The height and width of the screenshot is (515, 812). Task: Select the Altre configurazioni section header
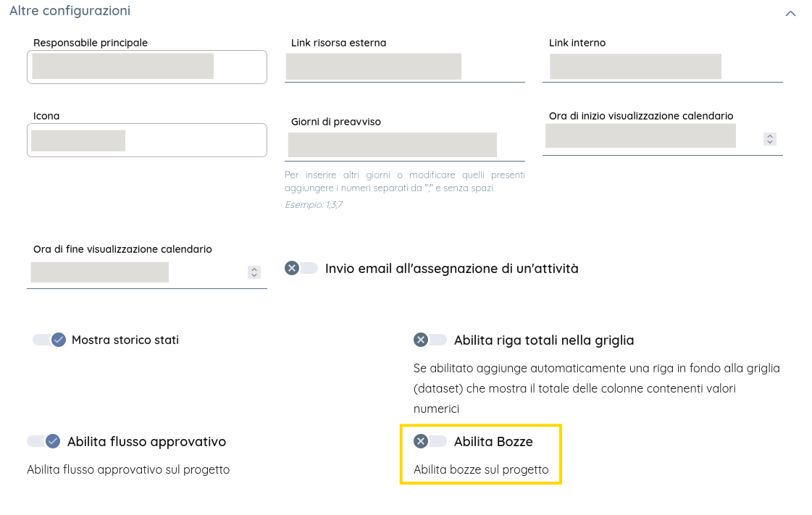pos(70,11)
